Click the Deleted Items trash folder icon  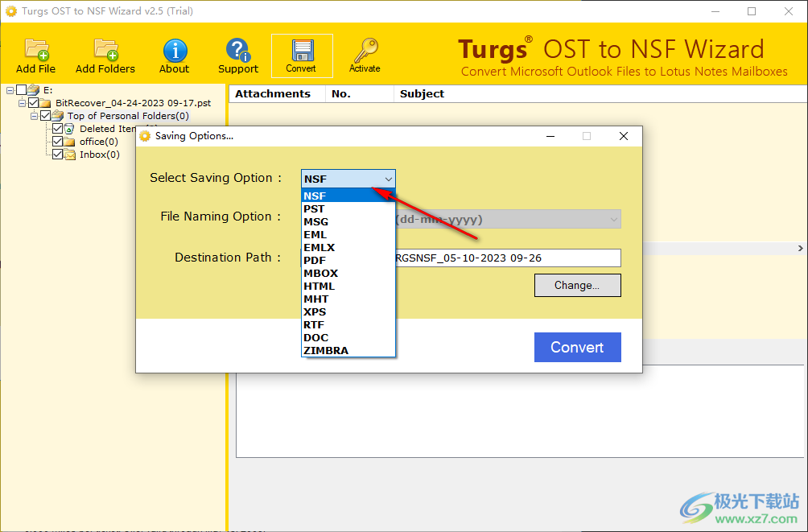[x=69, y=129]
